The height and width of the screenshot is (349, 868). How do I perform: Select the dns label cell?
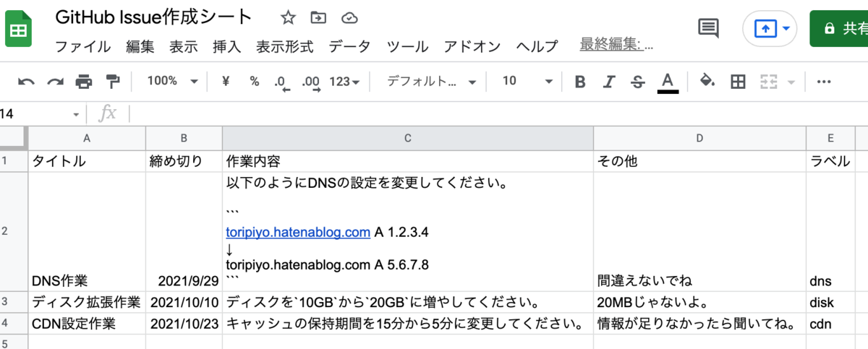tap(831, 232)
